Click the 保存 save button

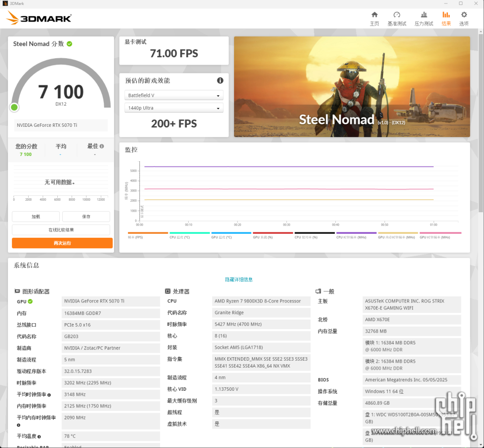pyautogui.click(x=86, y=217)
